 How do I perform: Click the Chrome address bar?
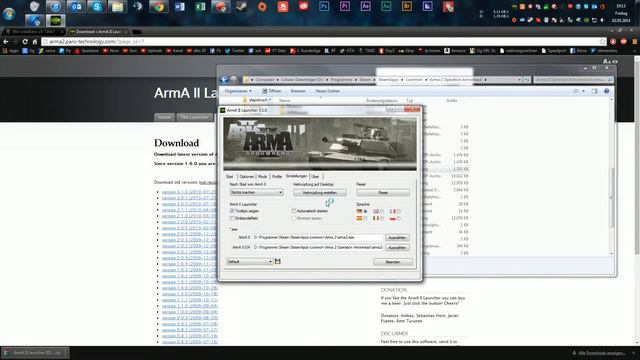pyautogui.click(x=321, y=42)
